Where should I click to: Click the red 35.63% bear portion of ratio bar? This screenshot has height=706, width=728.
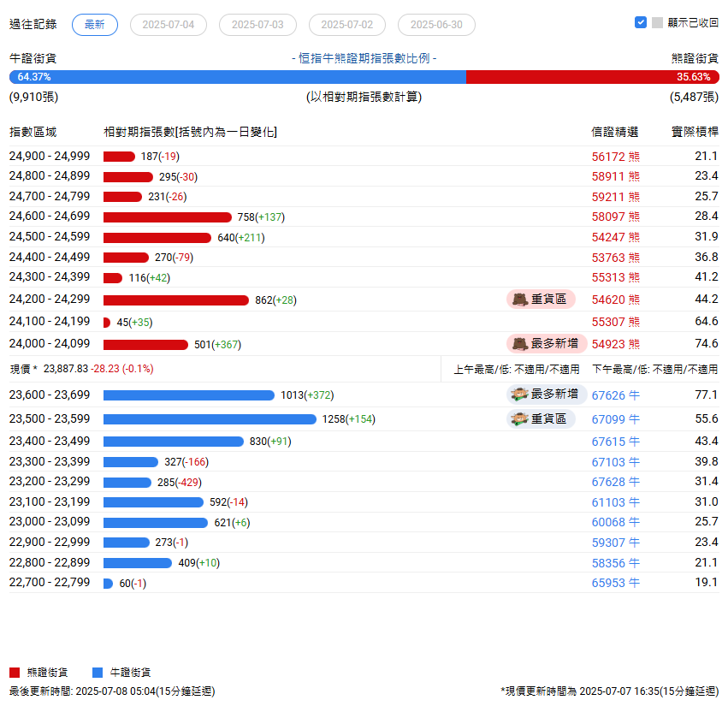[x=593, y=77]
